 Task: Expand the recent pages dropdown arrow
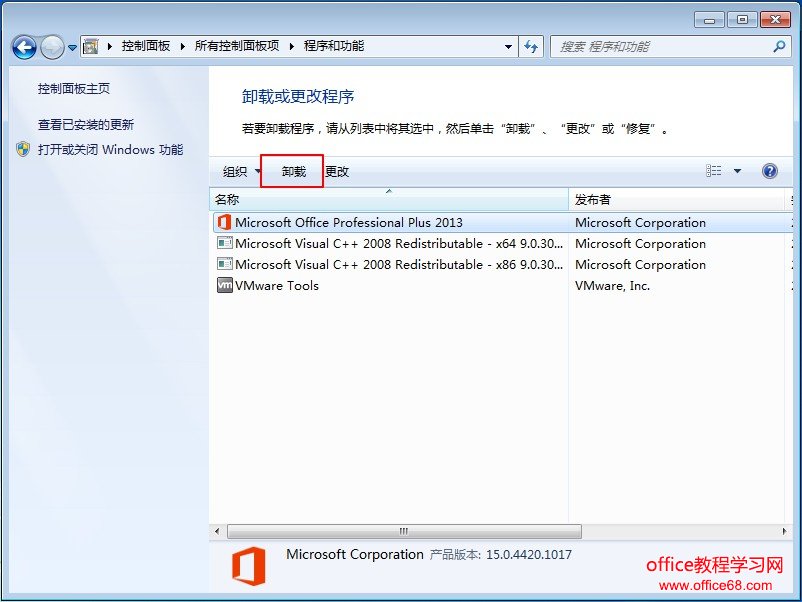(x=72, y=48)
